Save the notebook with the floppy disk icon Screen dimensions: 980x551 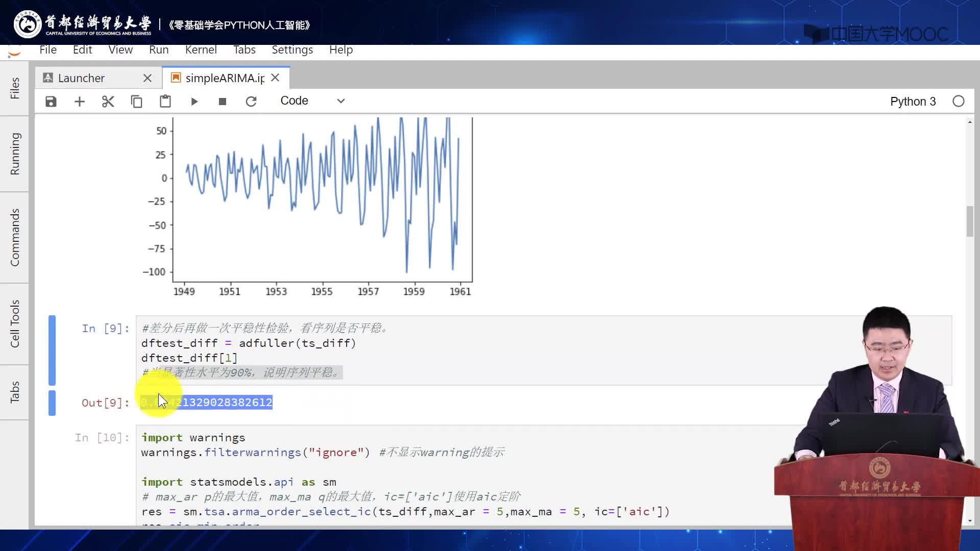[x=51, y=102]
